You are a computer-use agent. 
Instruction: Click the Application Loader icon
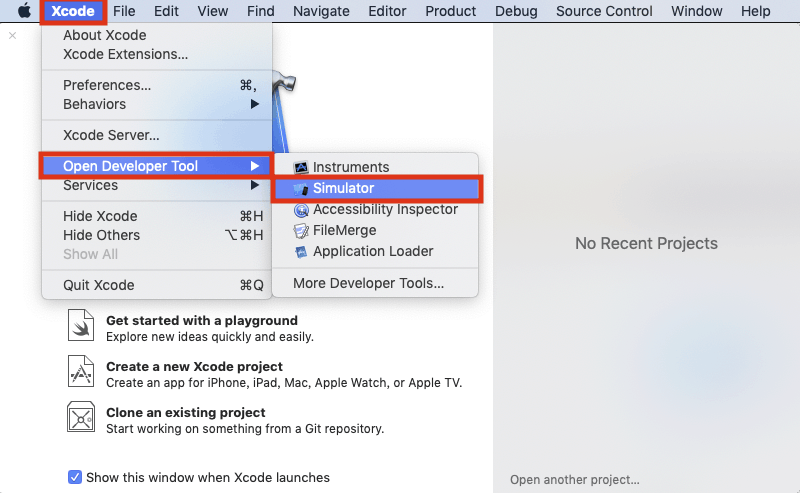(x=301, y=252)
